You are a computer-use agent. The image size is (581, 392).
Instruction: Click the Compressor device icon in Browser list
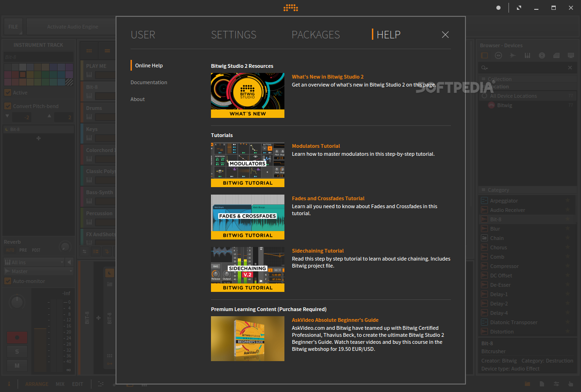click(x=485, y=266)
